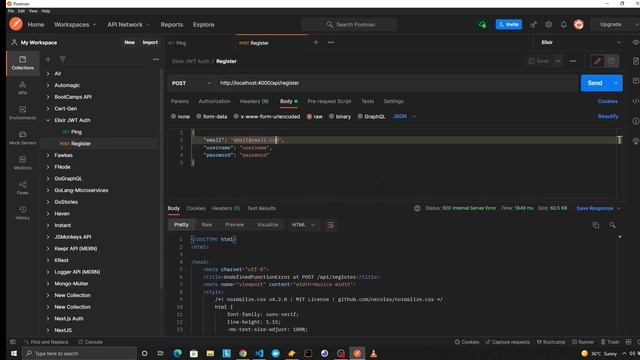Click the Windows Start button
Image resolution: width=640 pixels, height=360 pixels.
[13, 353]
